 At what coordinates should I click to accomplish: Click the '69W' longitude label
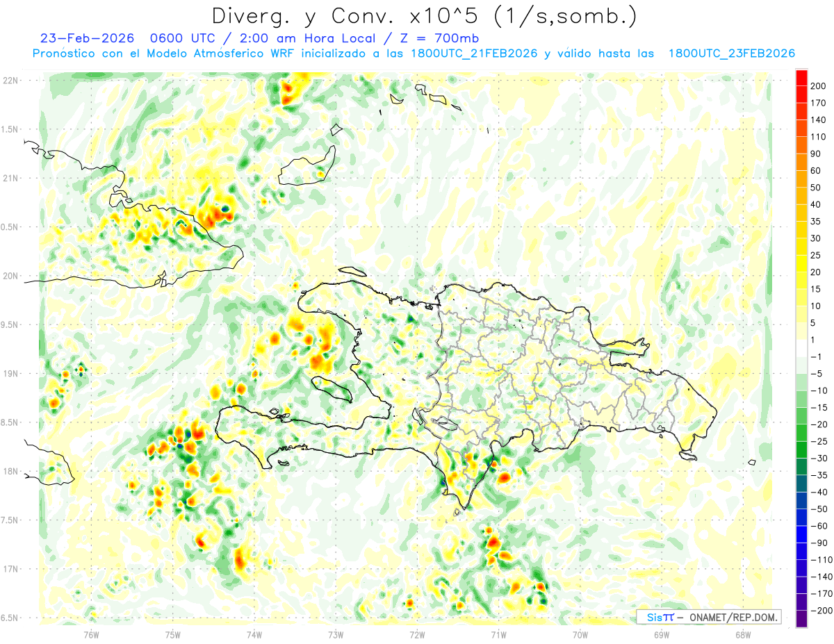[x=662, y=634]
